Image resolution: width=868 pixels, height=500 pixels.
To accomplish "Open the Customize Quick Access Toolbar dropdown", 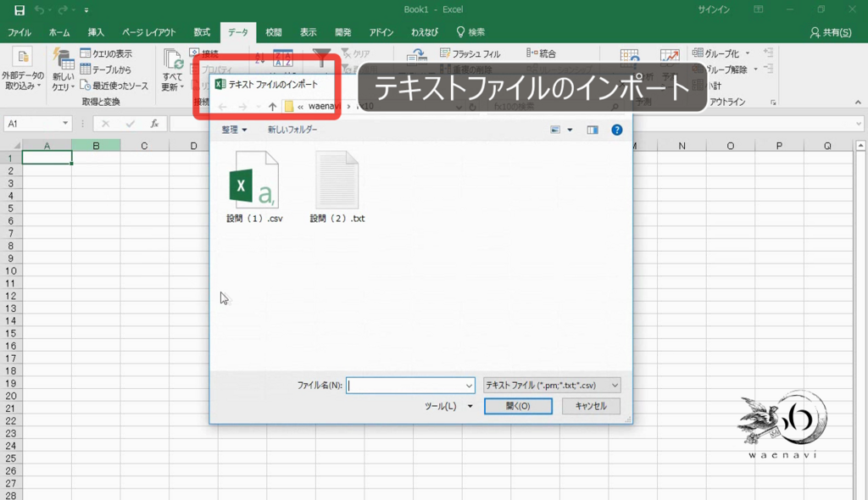I will pos(86,10).
